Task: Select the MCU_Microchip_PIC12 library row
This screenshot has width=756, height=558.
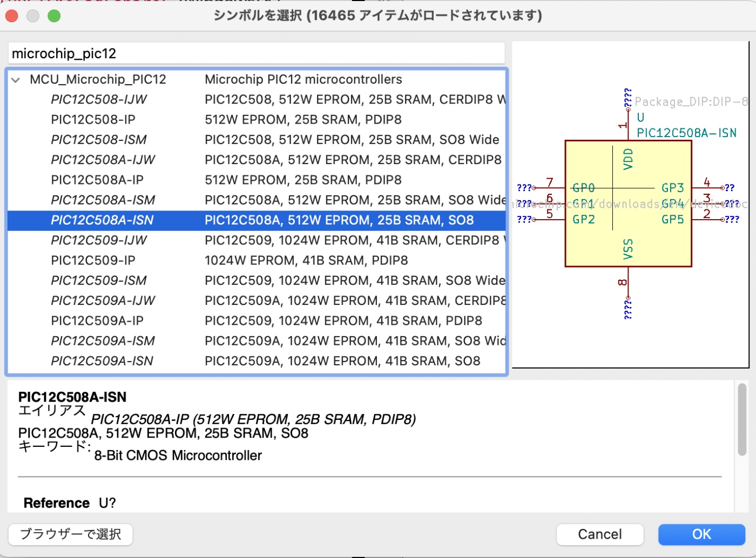Action: click(x=256, y=79)
